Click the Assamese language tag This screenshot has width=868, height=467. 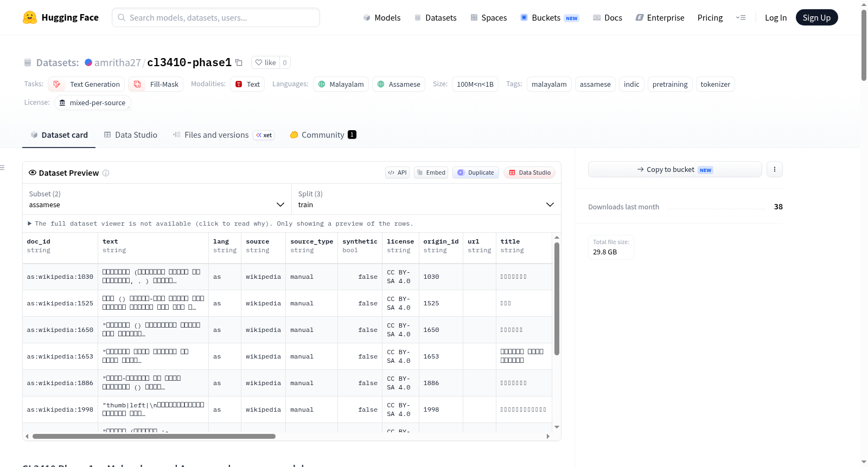399,84
